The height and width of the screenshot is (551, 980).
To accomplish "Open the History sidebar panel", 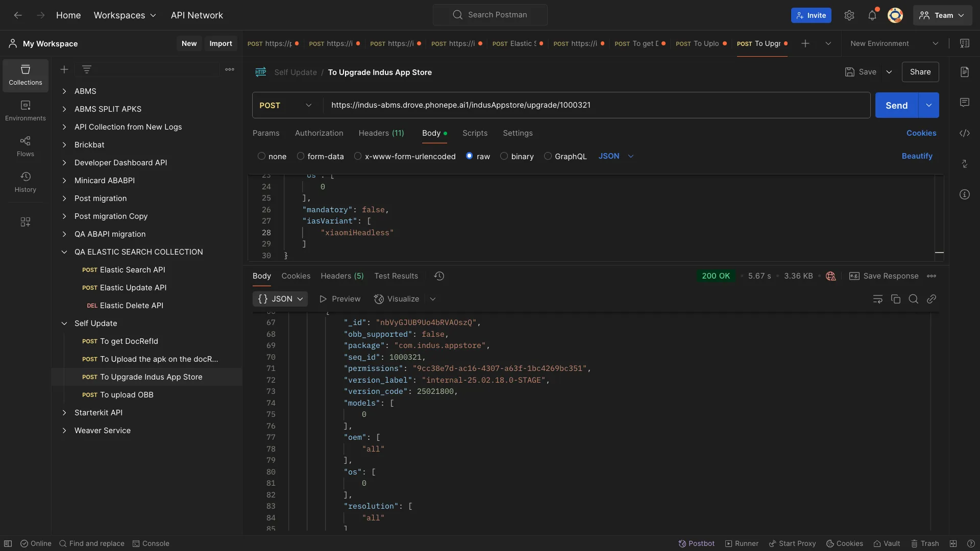I will 26,182.
